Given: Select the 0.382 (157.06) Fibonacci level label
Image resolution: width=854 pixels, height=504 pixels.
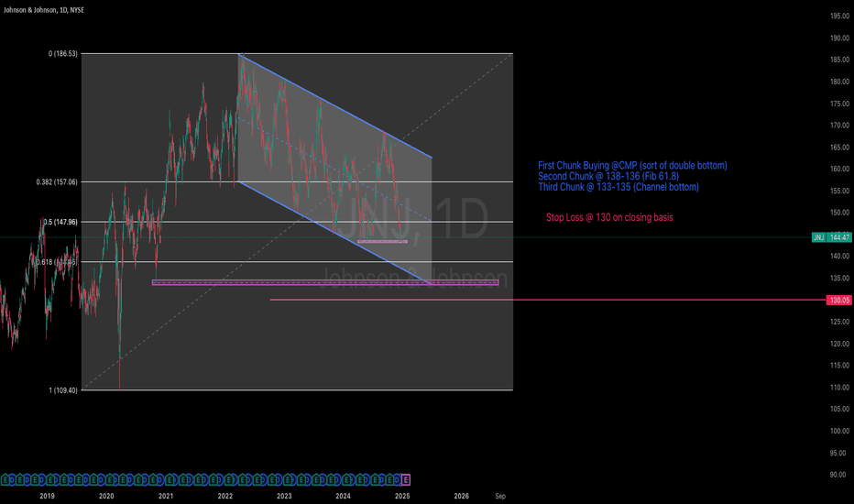Looking at the screenshot, I should [57, 182].
